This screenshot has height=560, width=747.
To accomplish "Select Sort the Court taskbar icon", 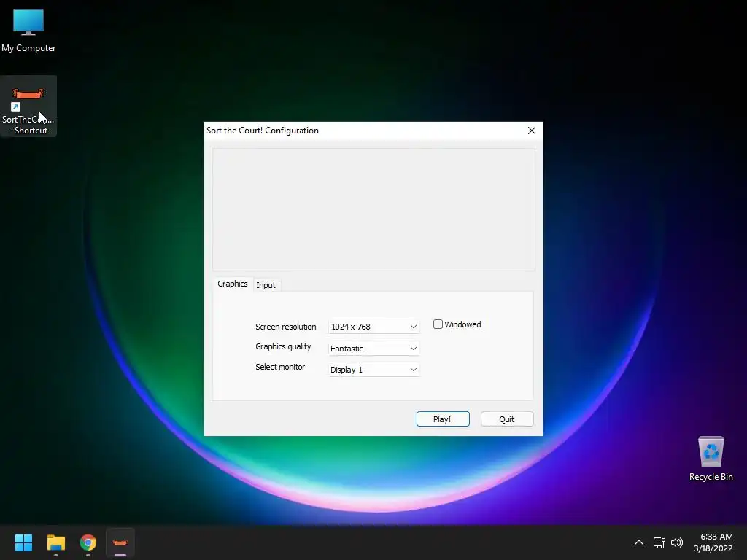I will [x=120, y=542].
